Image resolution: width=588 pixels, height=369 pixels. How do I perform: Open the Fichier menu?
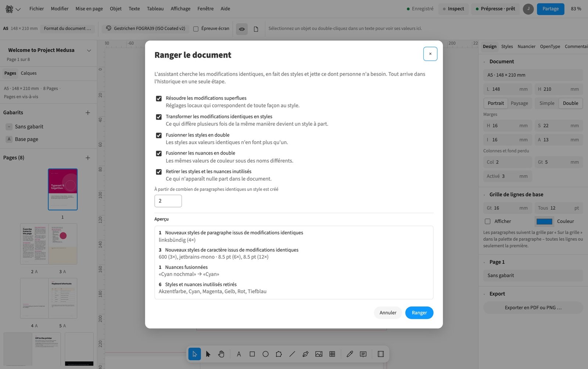point(36,9)
